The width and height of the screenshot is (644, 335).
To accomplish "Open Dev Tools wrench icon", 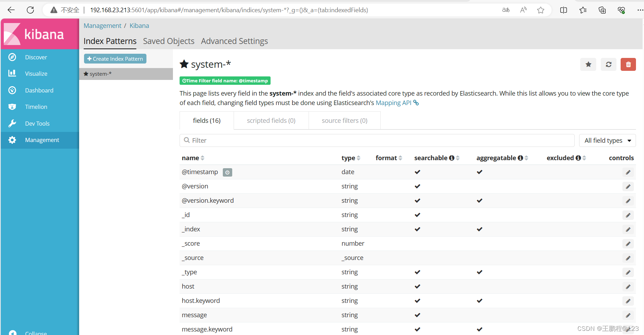I will coord(12,124).
